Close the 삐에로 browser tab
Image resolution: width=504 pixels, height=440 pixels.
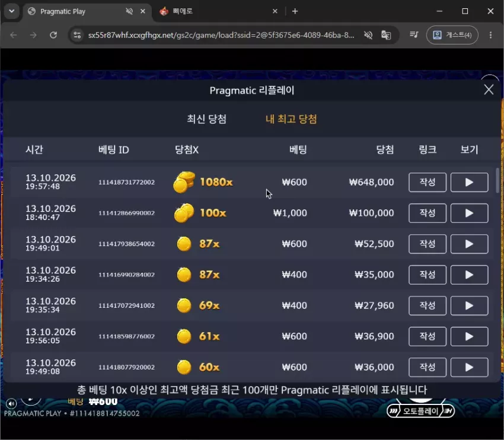point(275,11)
